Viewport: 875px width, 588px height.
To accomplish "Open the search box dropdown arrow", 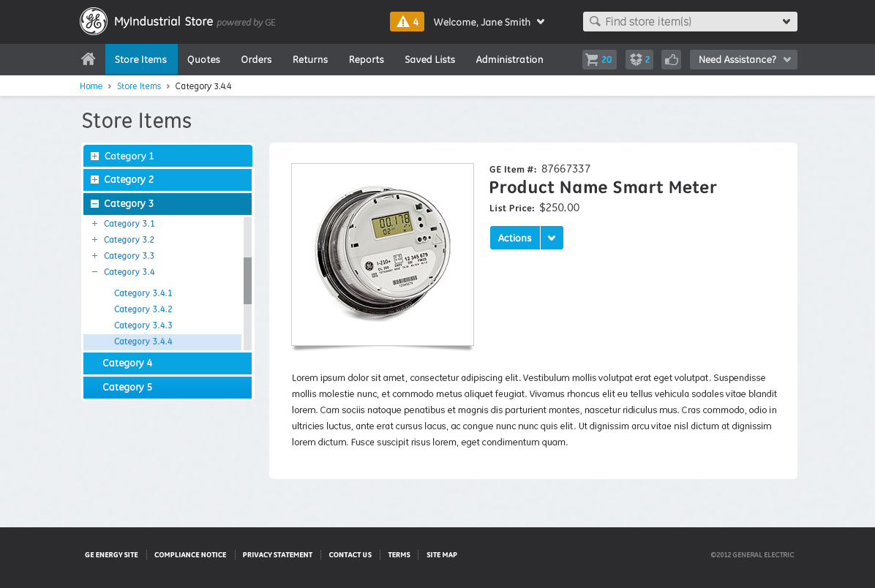I will (x=786, y=21).
